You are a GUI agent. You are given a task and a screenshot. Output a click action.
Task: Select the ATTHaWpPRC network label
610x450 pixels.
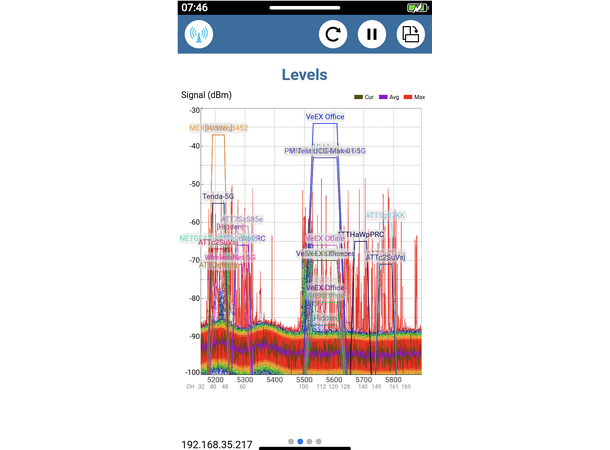pyautogui.click(x=361, y=235)
